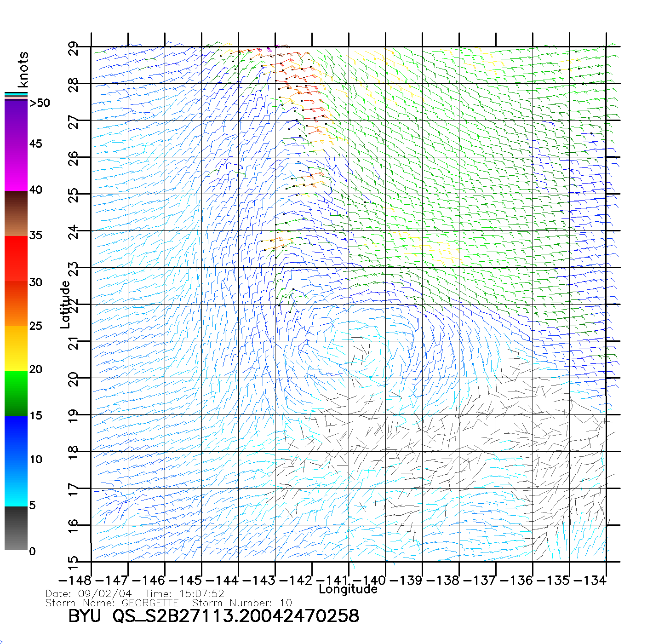Image resolution: width=653 pixels, height=644 pixels.
Task: Click the brown 35-40 knots legend band
Action: [16, 213]
